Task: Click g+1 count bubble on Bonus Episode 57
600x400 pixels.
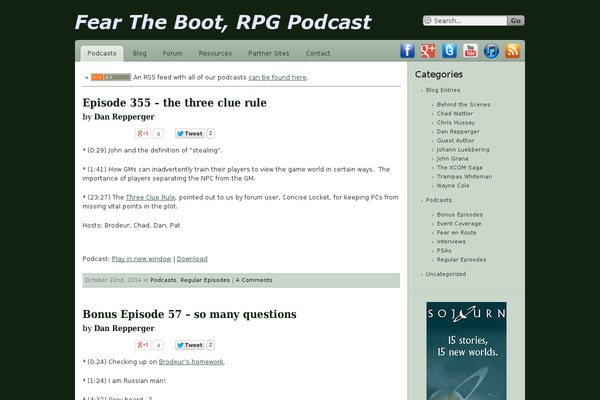Action: pyautogui.click(x=158, y=345)
